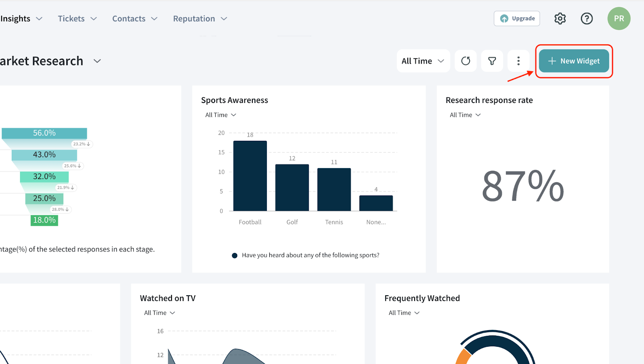
Task: Open the Contacts menu
Action: click(134, 19)
